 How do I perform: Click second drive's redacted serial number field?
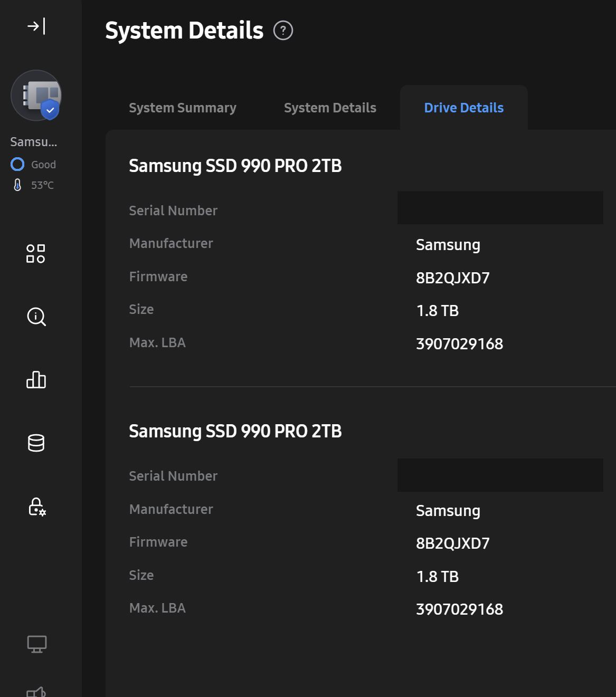coord(500,475)
